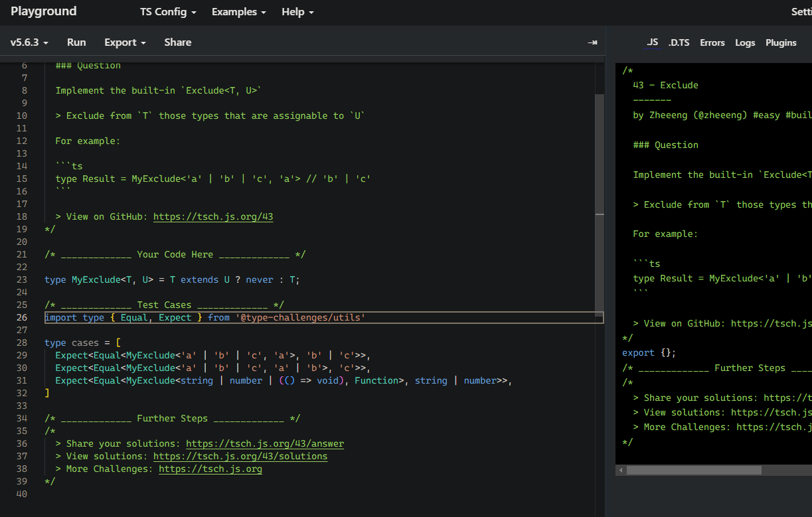Open the tsch.js.org/43/answer link
This screenshot has height=517, width=812.
pyautogui.click(x=265, y=443)
